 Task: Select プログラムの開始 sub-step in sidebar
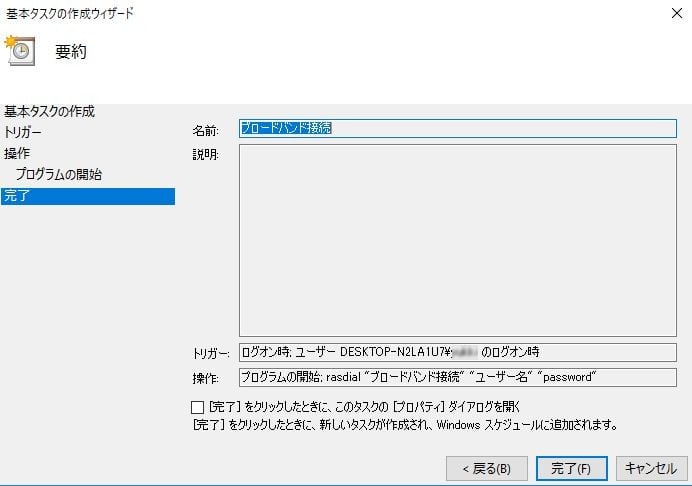pyautogui.click(x=58, y=174)
